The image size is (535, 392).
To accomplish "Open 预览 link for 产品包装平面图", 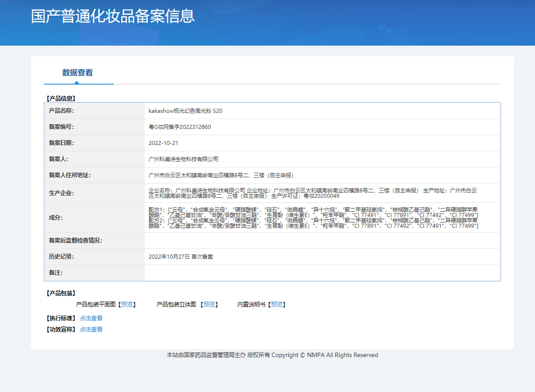I will [127, 305].
